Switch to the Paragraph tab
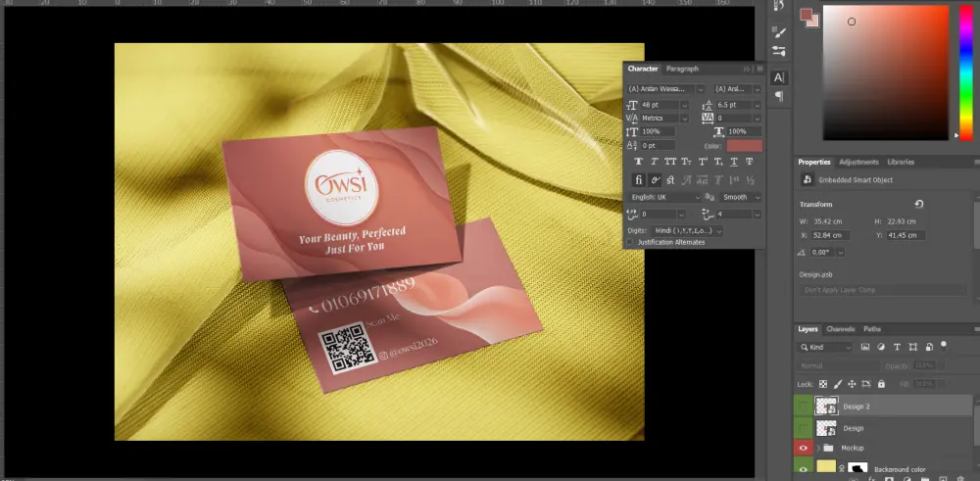The image size is (980, 481). 682,69
